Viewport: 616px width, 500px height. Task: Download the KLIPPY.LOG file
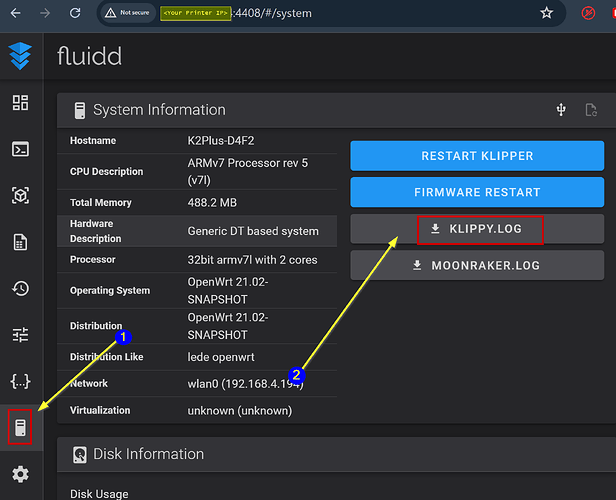(477, 229)
